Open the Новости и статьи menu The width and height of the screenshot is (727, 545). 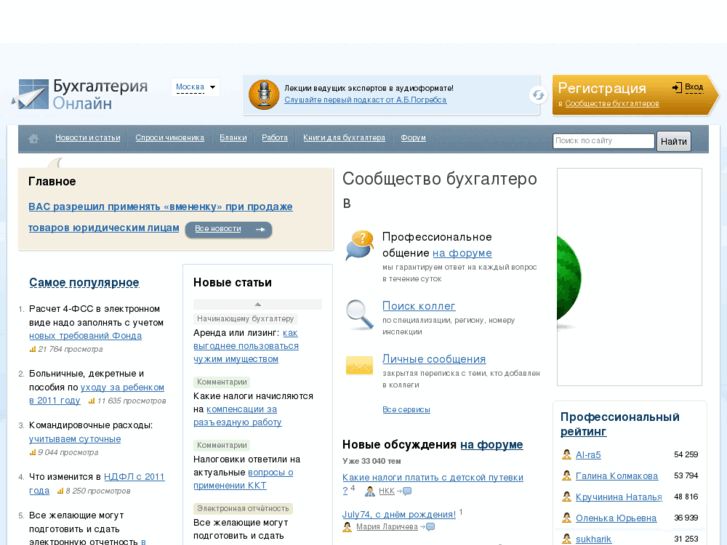[87, 138]
